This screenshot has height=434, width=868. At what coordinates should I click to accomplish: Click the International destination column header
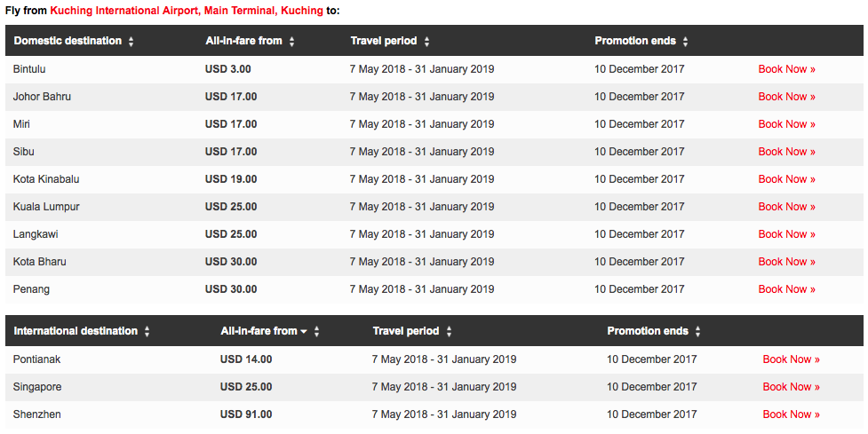tap(76, 331)
